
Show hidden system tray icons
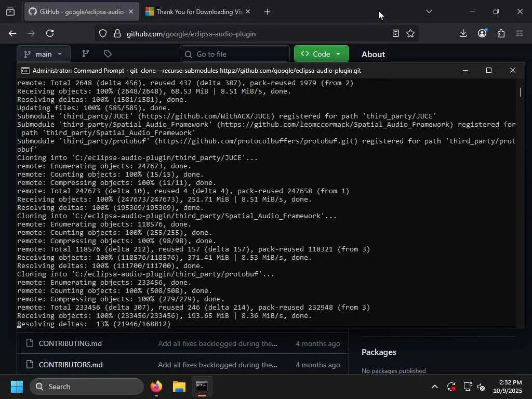[435, 387]
